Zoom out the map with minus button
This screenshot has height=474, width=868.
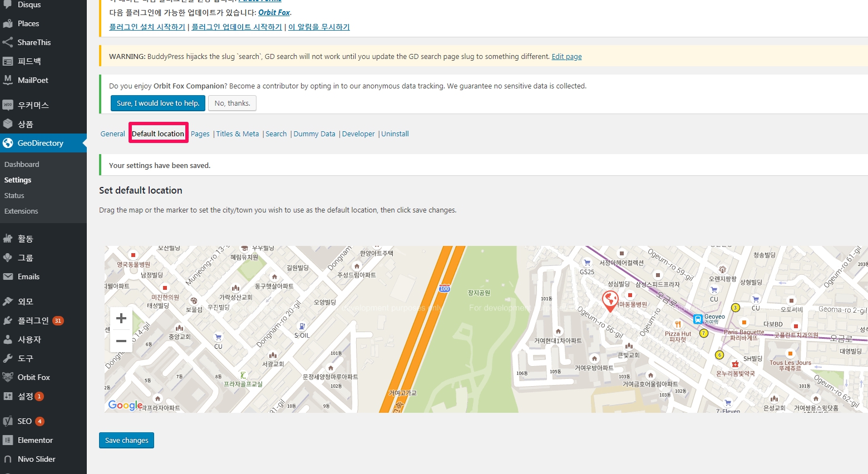point(121,340)
